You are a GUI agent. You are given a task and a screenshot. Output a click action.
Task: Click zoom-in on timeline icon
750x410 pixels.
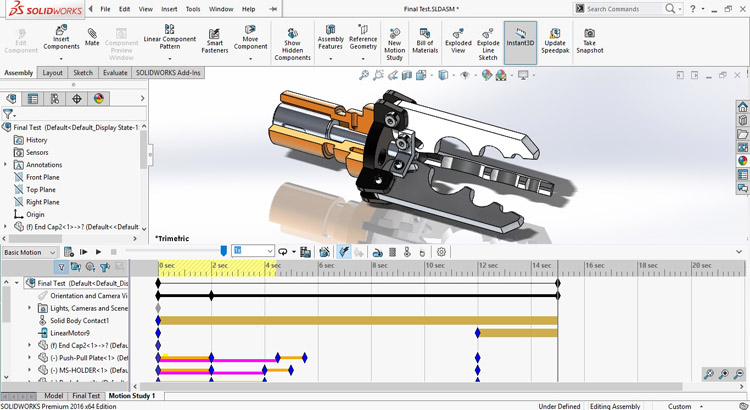(x=724, y=374)
